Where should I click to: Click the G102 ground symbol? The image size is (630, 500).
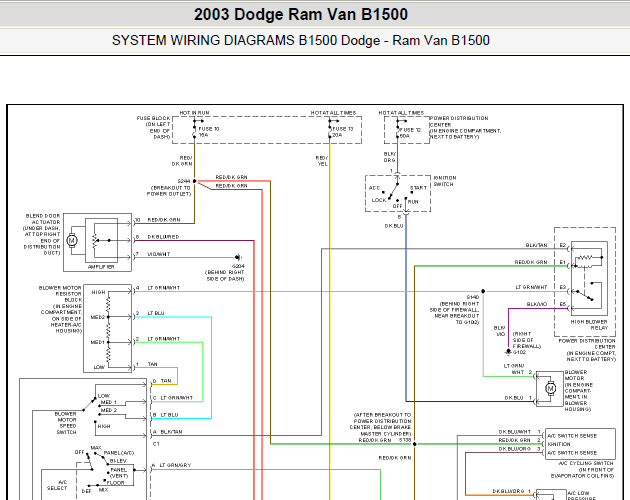508,352
